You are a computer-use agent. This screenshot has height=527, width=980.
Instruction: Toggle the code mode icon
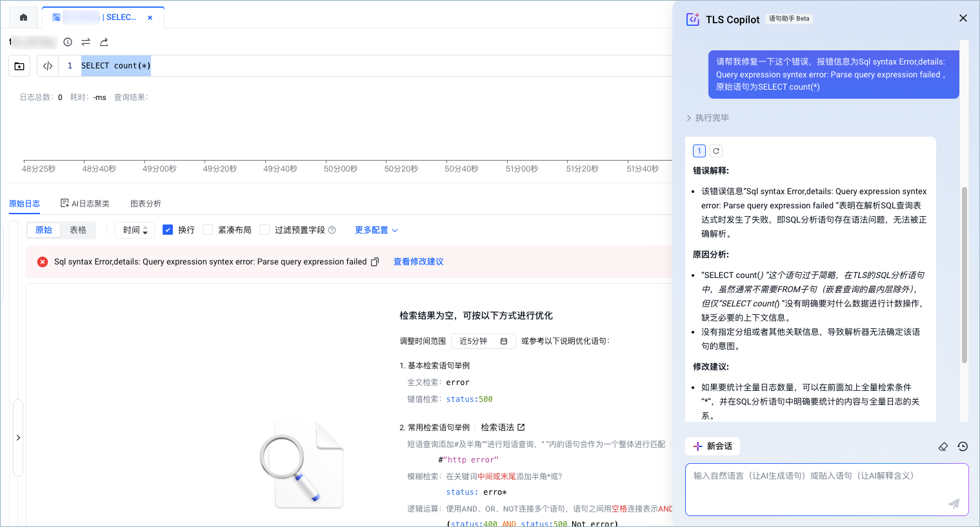coord(48,66)
